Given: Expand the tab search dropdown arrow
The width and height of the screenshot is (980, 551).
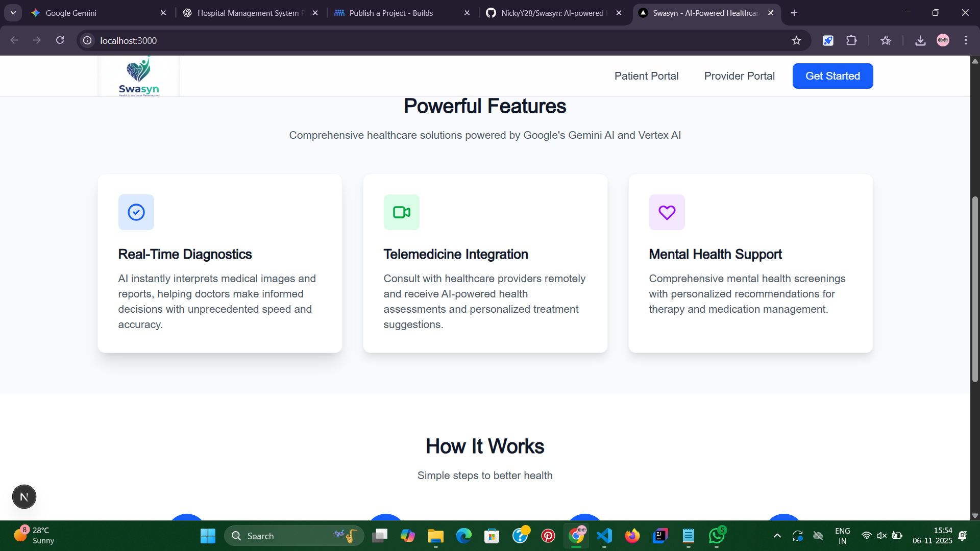Looking at the screenshot, I should pos(13,13).
